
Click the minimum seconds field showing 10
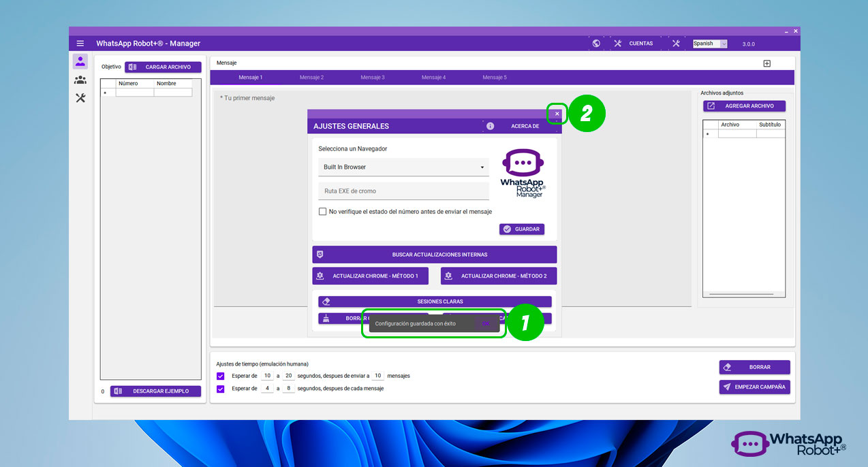tap(268, 376)
